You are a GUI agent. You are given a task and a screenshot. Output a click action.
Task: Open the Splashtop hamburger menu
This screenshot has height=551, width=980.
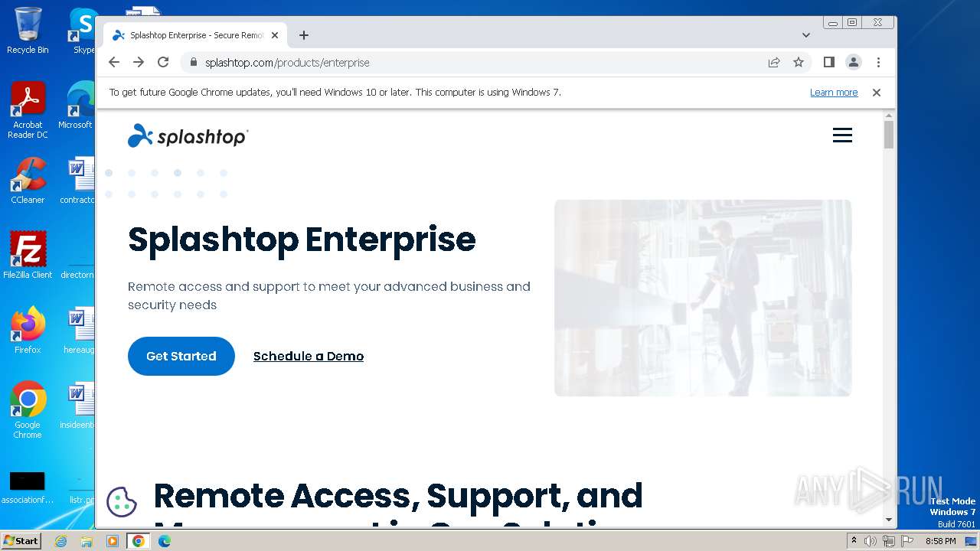pos(842,135)
